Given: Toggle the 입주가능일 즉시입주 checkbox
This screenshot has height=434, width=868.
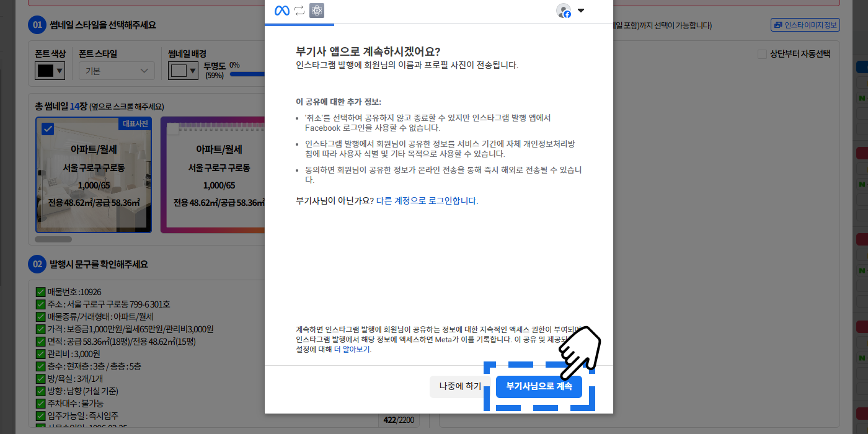Looking at the screenshot, I should pyautogui.click(x=40, y=416).
